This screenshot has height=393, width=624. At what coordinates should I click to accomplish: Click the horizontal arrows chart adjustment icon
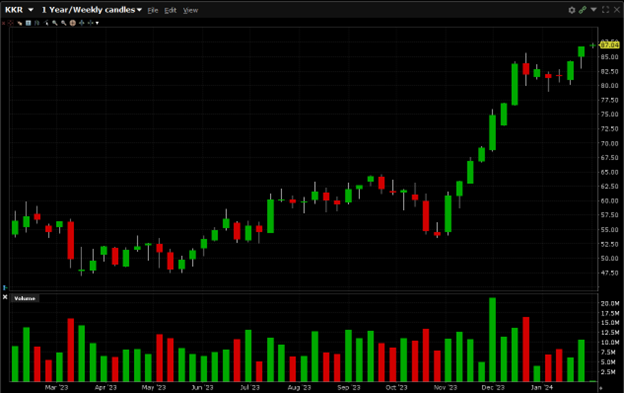coord(90,23)
